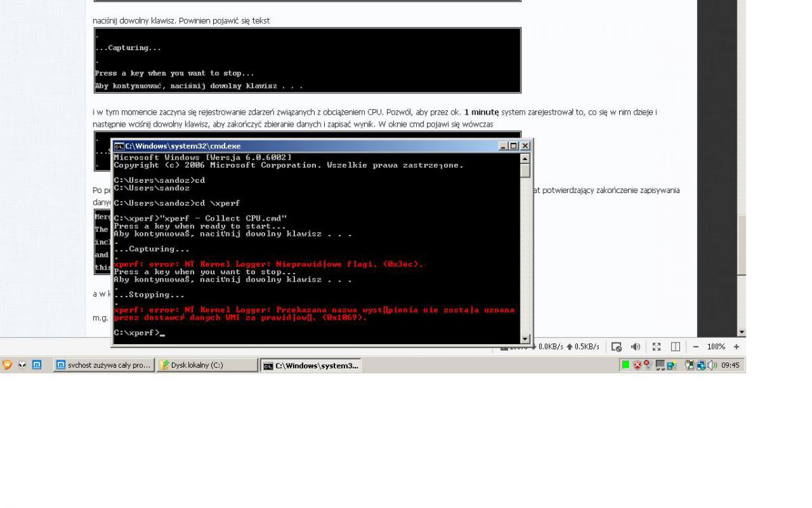Click the 100% zoom level value
The width and height of the screenshot is (812, 508).
pos(716,347)
